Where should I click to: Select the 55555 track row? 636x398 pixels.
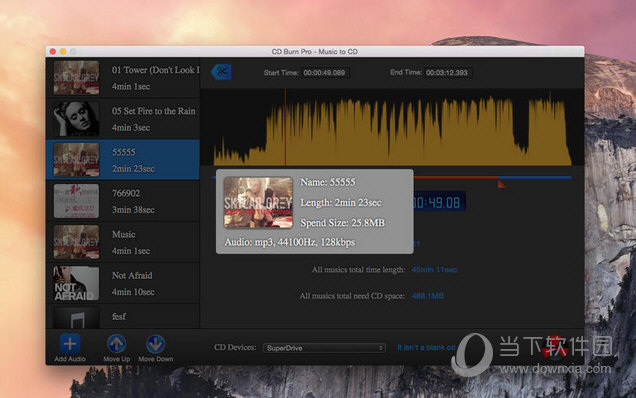coord(123,159)
